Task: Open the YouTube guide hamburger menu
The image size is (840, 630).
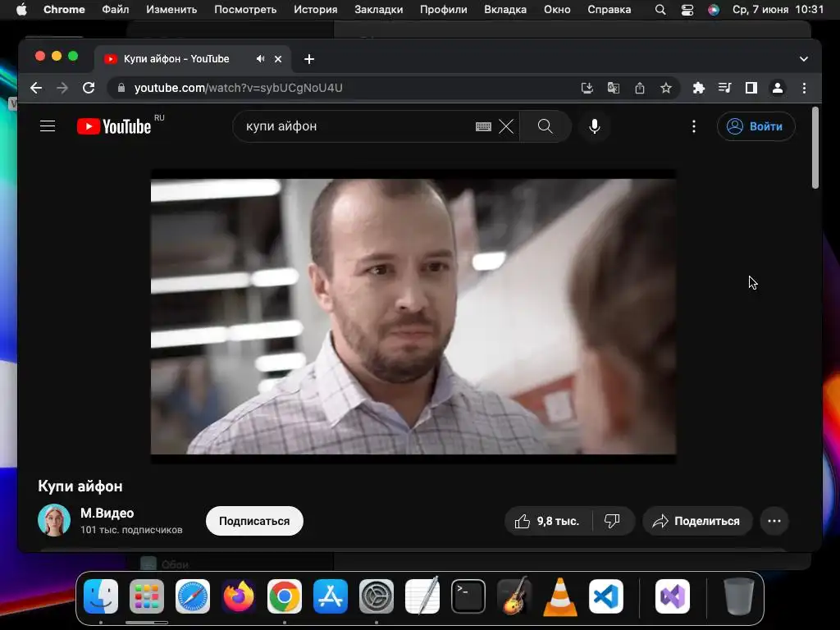Action: 48,126
